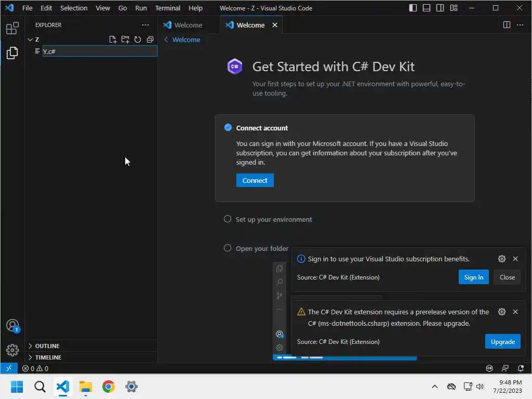
Task: Collapse all folders in Explorer
Action: (x=150, y=39)
